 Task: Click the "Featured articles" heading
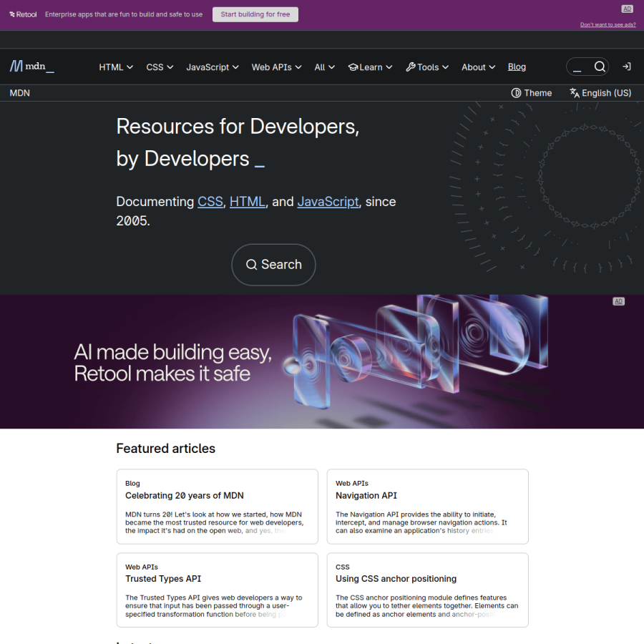[x=165, y=448]
